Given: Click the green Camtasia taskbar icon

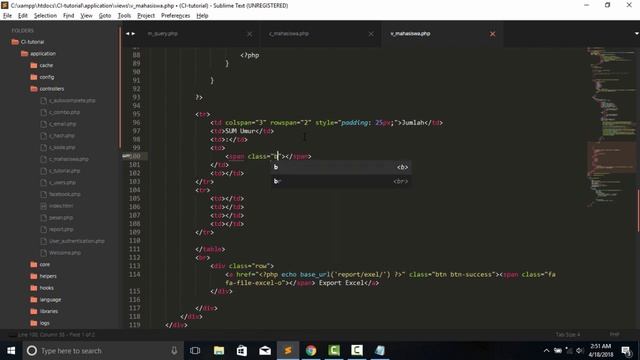Looking at the screenshot, I should 334,351.
